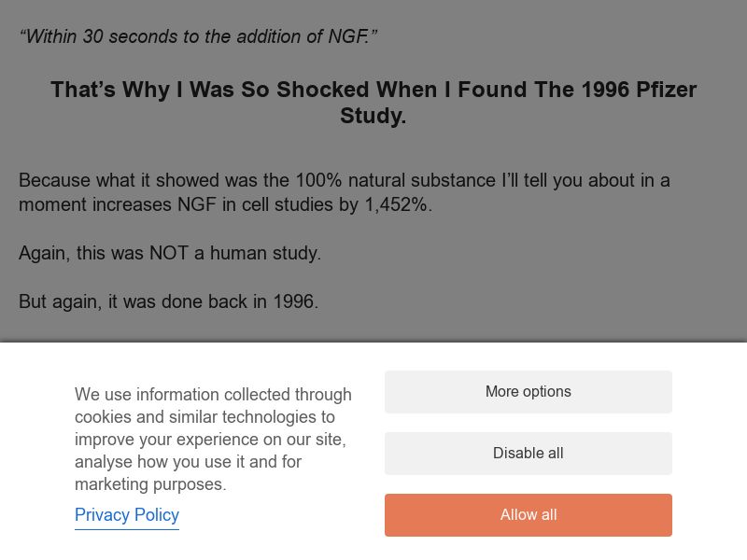Click the italic "Within 30 seconds" quote
Viewport: 747px width, 560px height.
[198, 36]
